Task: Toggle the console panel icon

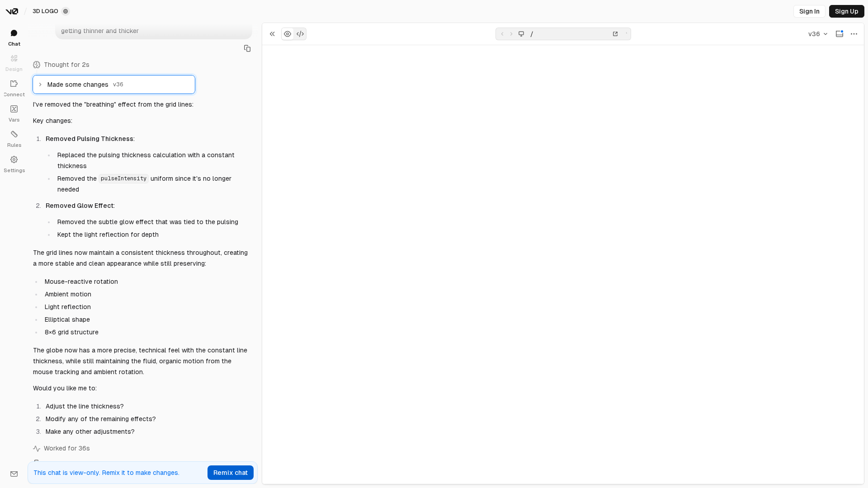Action: tap(840, 34)
